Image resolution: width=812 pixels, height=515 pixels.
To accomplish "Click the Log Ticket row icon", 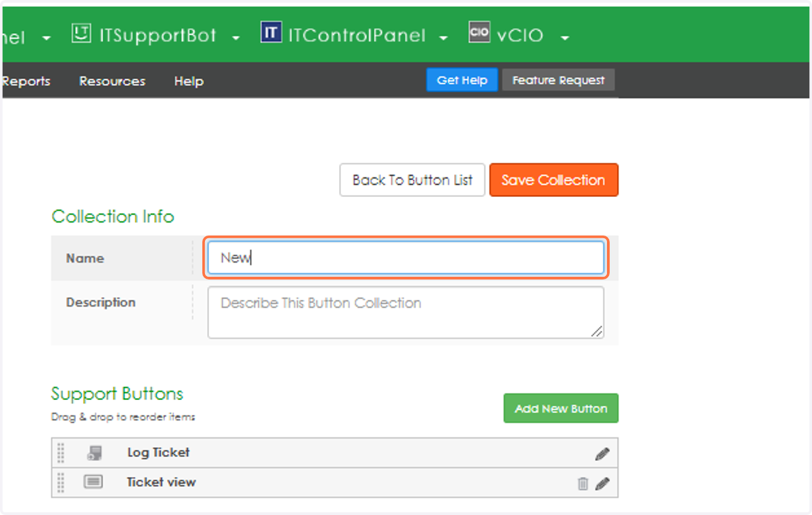I will coord(94,453).
